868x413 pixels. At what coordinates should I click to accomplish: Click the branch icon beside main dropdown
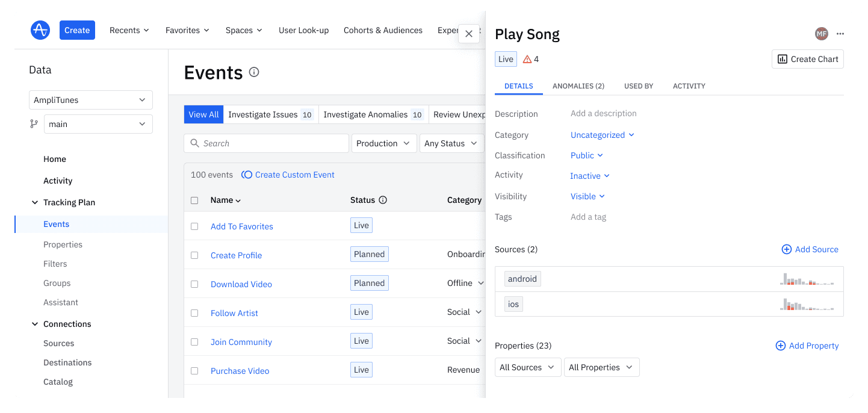pos(34,123)
